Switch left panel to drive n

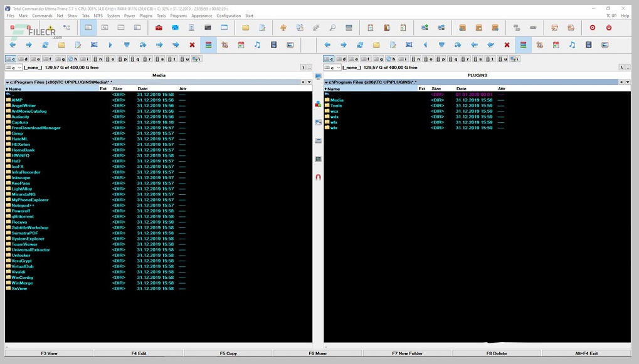[97, 59]
